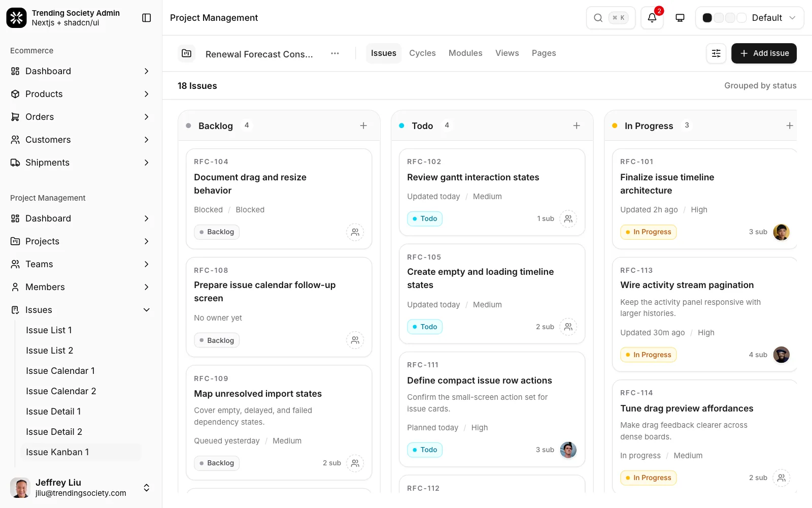Image resolution: width=812 pixels, height=508 pixels.
Task: Assign members on RFC-109 card
Action: (x=355, y=463)
